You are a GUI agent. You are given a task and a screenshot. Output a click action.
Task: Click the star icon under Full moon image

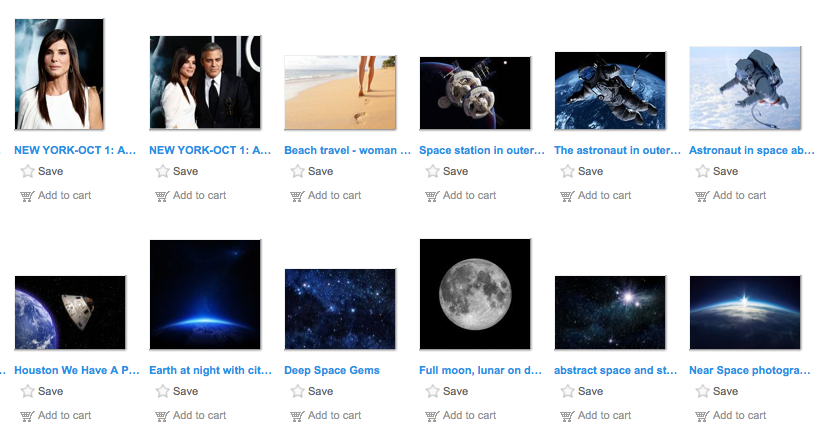coord(432,391)
